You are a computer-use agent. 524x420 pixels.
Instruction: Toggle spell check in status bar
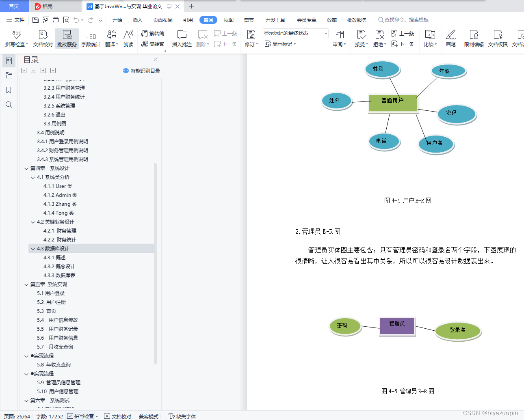click(82, 416)
